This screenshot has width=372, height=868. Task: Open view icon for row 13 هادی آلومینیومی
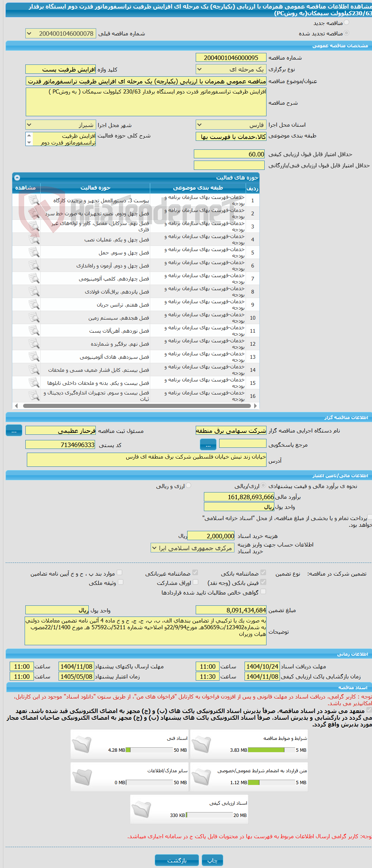34,357
